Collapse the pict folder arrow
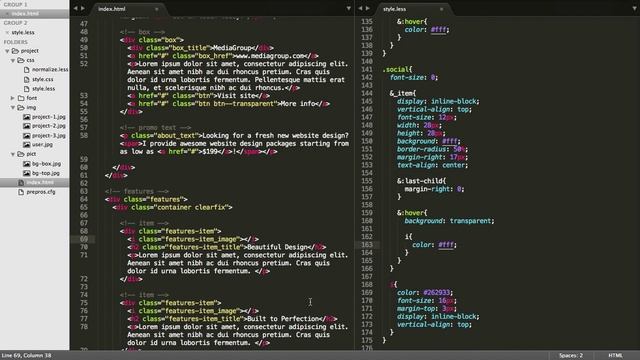The height and width of the screenshot is (360, 640). [13, 154]
